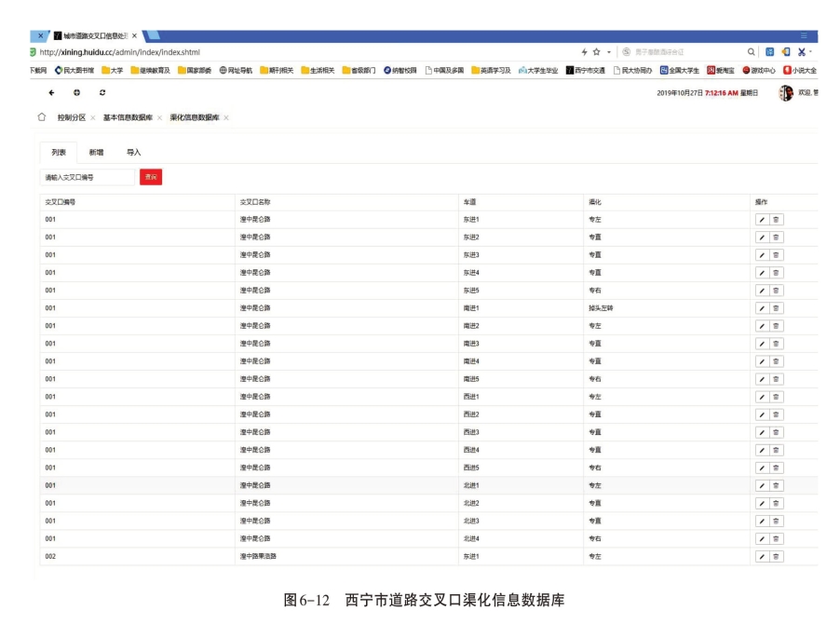The image size is (840, 624).
Task: Click the bookmark star icon in address bar
Action: tap(597, 51)
